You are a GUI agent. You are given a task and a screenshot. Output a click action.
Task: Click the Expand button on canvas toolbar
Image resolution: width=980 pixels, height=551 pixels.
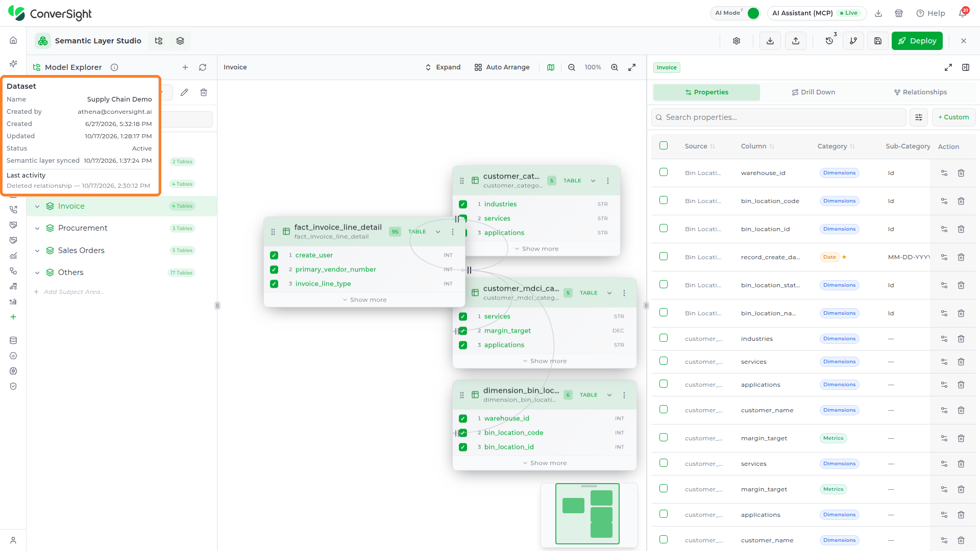click(443, 67)
